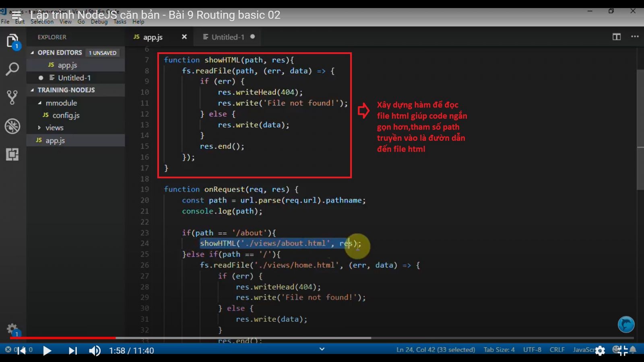
Task: Open the View menu
Action: coord(65,22)
